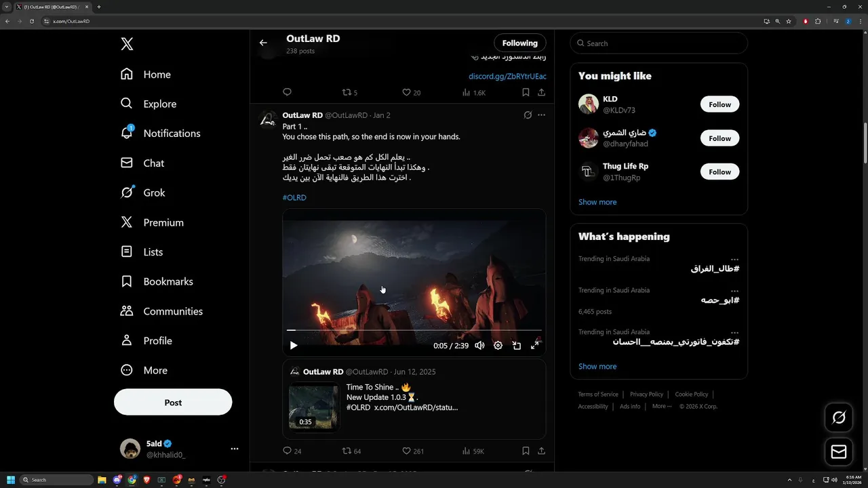Go to Profile in the sidebar
The height and width of the screenshot is (488, 868).
point(146,341)
